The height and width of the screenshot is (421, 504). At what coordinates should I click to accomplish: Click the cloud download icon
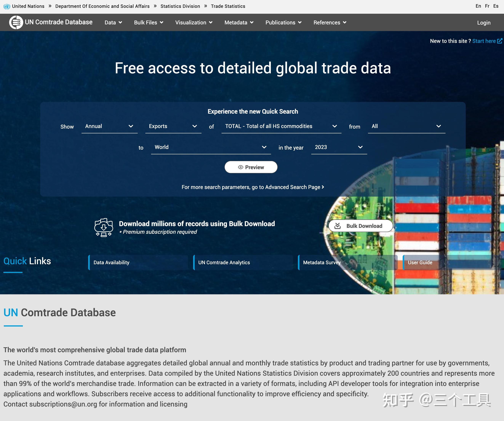(x=103, y=227)
